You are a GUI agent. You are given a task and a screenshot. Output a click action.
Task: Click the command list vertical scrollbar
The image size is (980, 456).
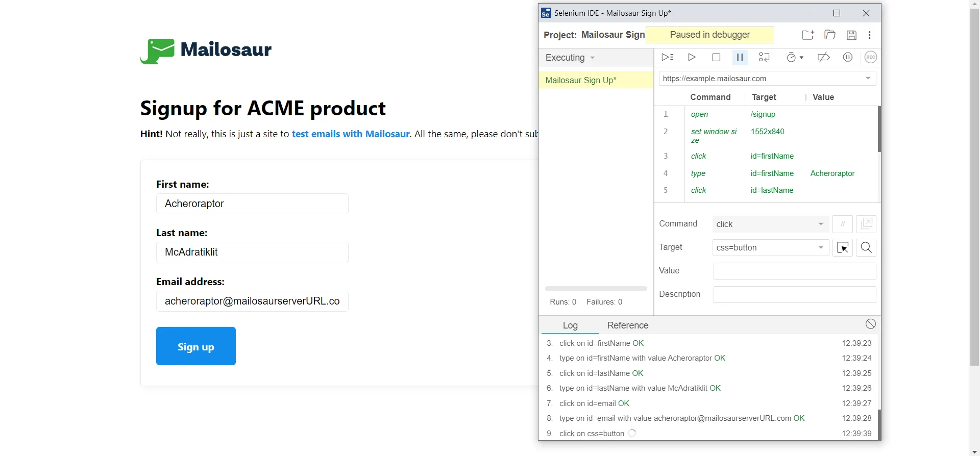click(879, 129)
